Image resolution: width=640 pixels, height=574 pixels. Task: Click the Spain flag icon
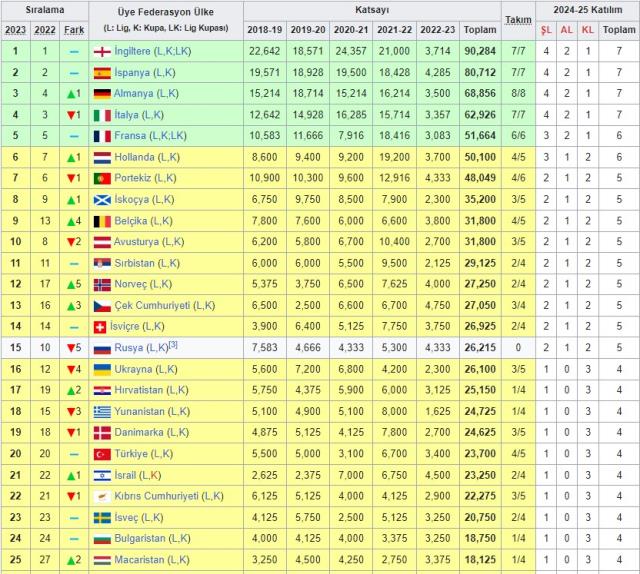tap(102, 73)
